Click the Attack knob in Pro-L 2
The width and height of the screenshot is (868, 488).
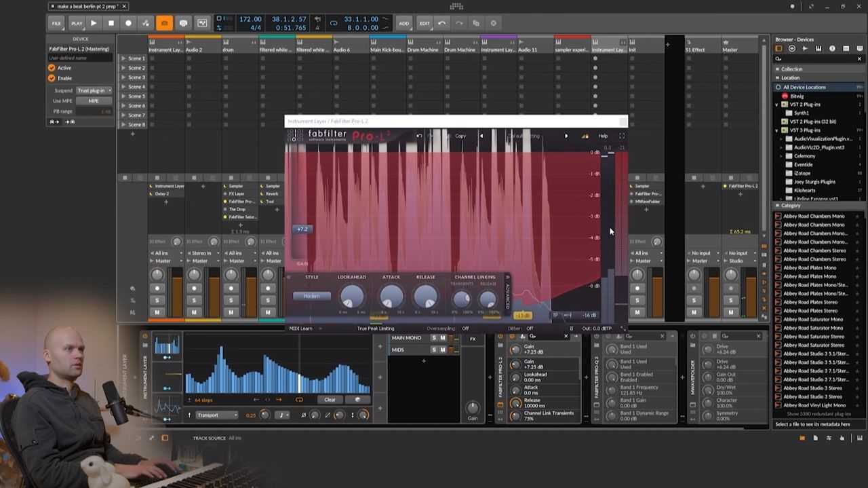391,297
